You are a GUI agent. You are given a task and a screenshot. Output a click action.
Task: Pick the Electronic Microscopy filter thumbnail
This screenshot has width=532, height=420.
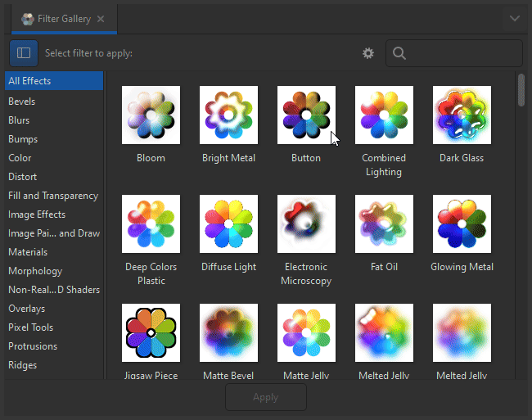point(306,224)
